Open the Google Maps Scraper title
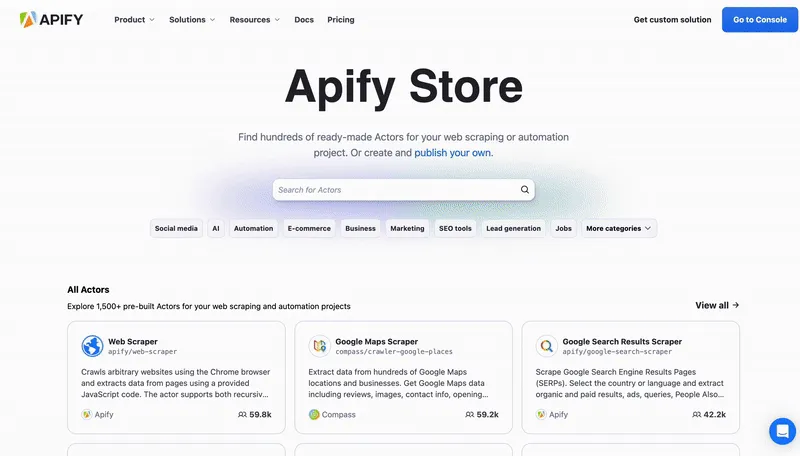The width and height of the screenshot is (800, 456). click(x=377, y=341)
